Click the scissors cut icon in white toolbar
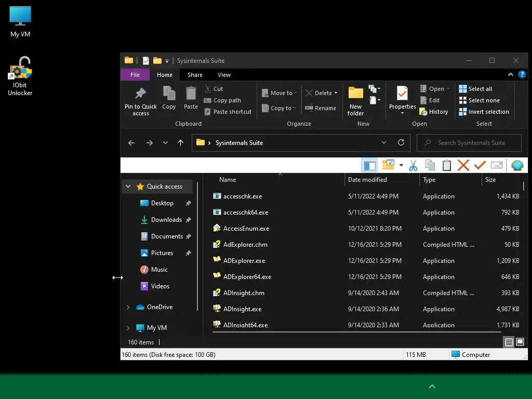The width and height of the screenshot is (532, 399). (413, 165)
